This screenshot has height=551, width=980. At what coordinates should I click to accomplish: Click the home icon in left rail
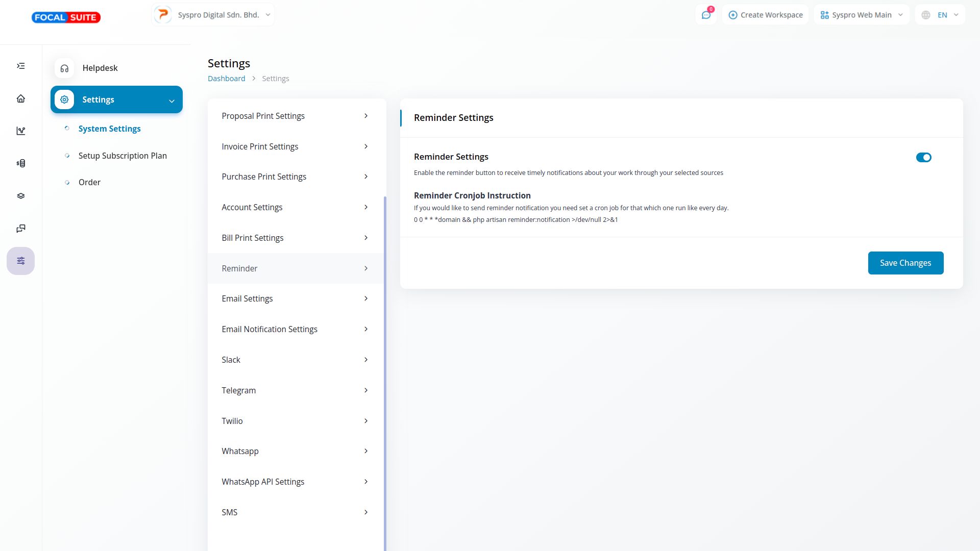(21, 98)
